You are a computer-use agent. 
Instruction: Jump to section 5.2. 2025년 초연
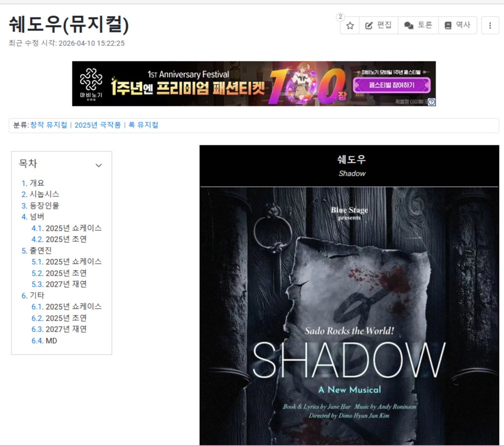point(59,273)
